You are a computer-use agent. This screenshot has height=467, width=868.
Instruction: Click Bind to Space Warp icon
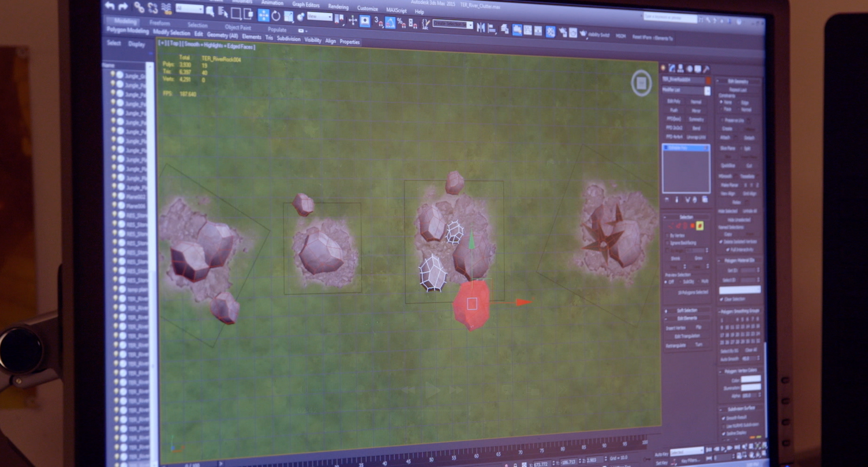(166, 8)
